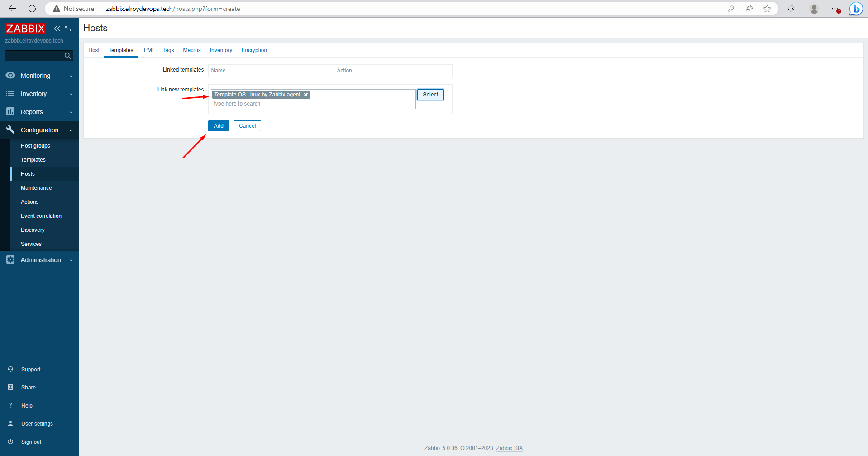Click the Zabbix logo
Screen dimensions: 868x456
coord(25,29)
